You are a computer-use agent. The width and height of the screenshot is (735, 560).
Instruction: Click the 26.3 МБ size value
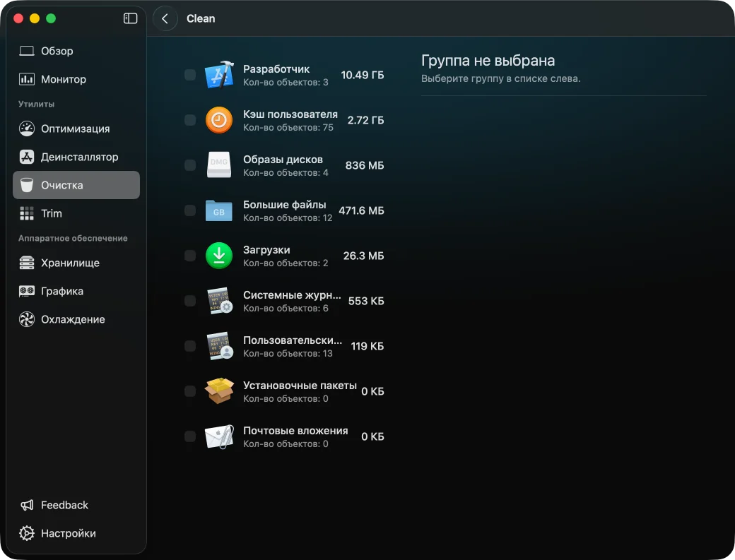pyautogui.click(x=363, y=256)
